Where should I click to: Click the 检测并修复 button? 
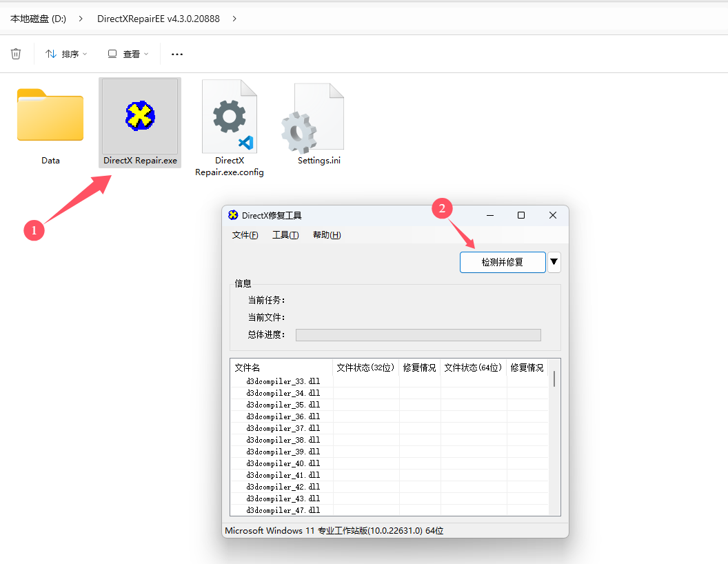coord(503,262)
